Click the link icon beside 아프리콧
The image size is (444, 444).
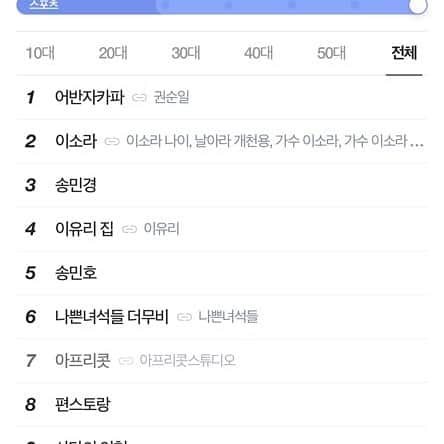(x=126, y=361)
